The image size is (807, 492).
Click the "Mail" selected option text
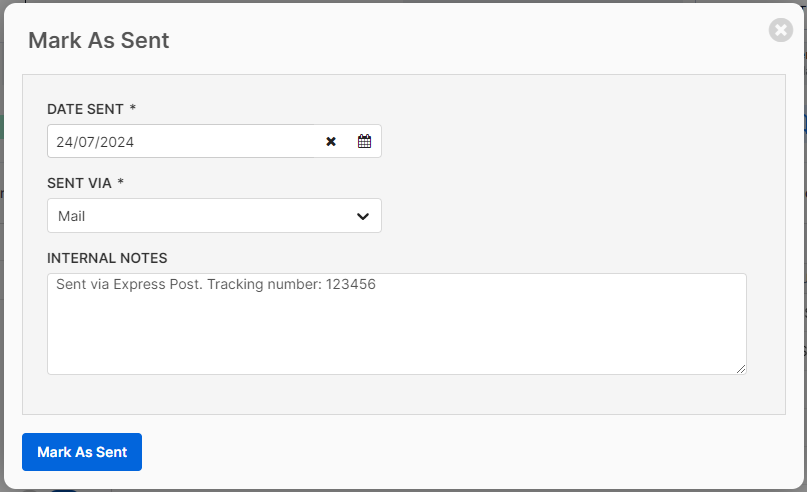tap(71, 216)
